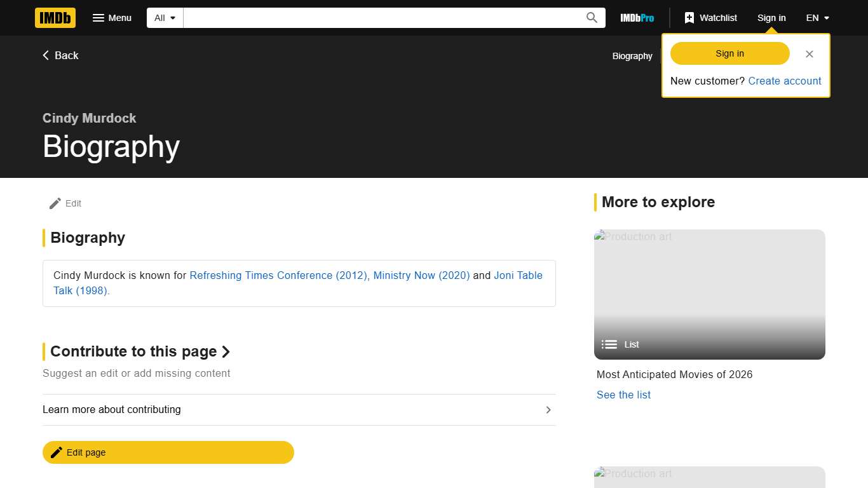
Task: Open Most Anticipated Movies list thumbnail
Action: 709,294
